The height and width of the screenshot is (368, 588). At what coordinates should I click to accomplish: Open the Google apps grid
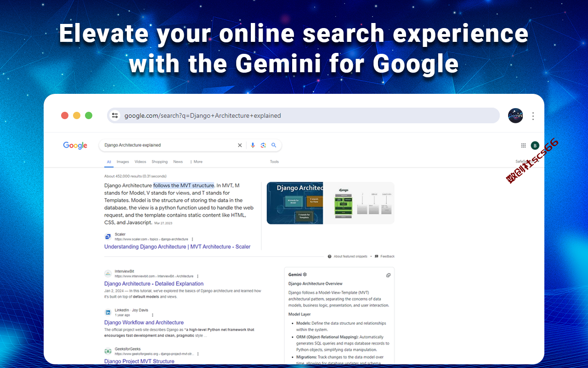(x=523, y=145)
